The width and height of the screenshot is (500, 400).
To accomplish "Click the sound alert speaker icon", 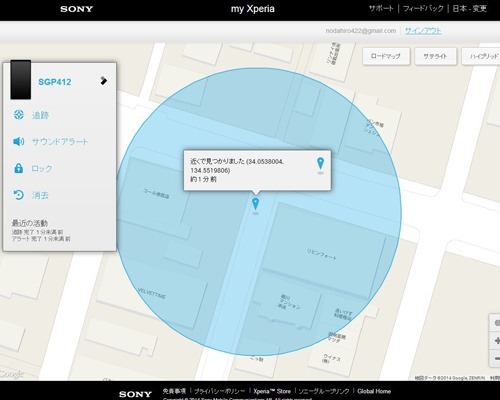I will (x=19, y=142).
